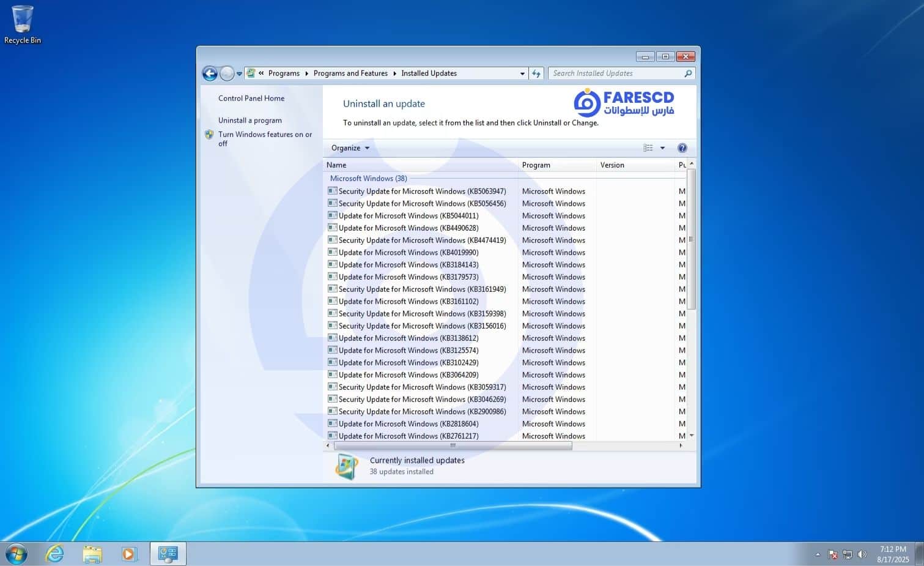Select Security Update KB3059317 row
Viewport: 924px width, 566px height.
point(505,387)
